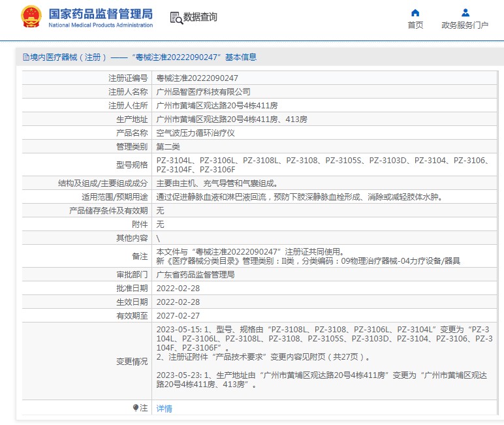Click the lightbulb icon beside 注

click(x=136, y=408)
